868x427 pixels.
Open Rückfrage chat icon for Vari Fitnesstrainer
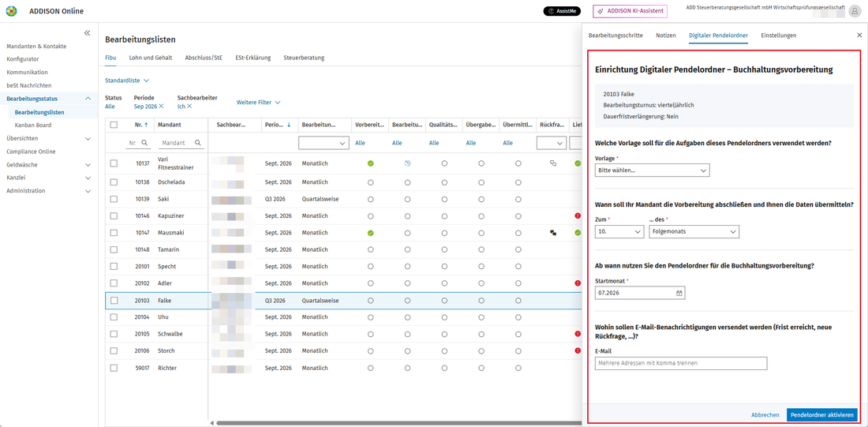pyautogui.click(x=552, y=163)
